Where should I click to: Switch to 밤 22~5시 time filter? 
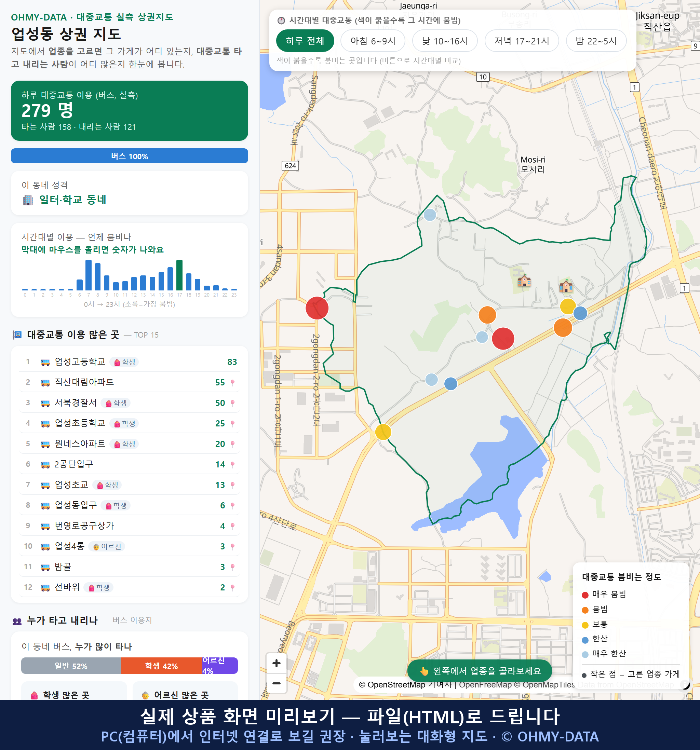596,41
